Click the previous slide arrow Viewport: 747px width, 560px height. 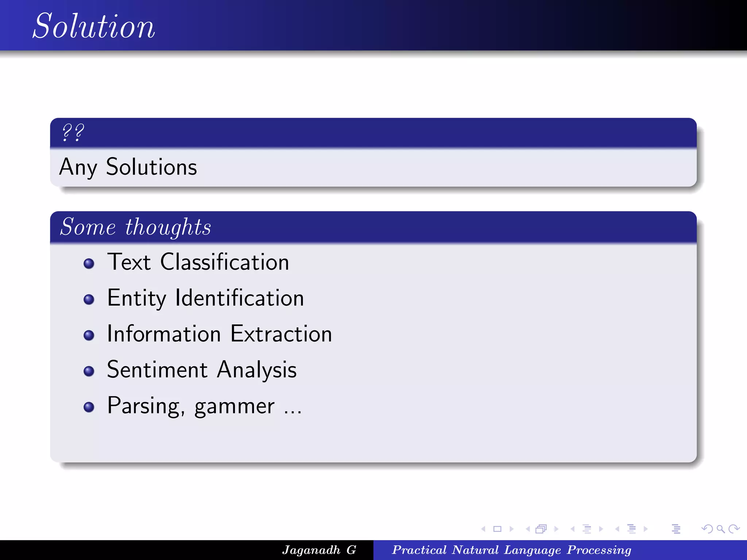[x=484, y=529]
